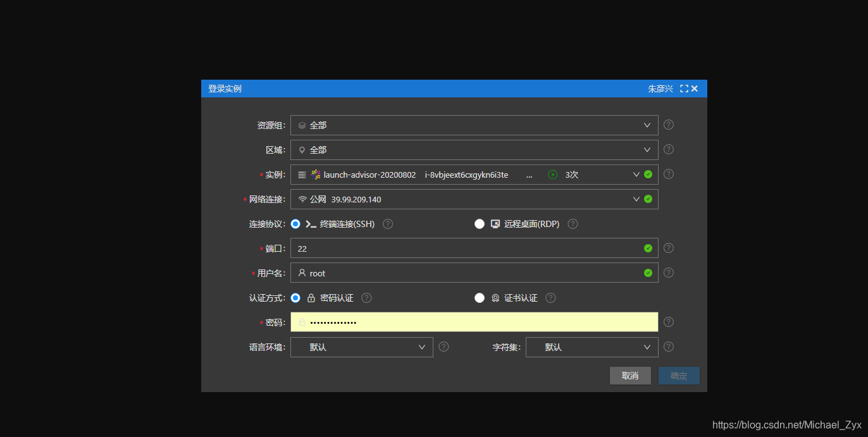Click user name 朱彦兴 in title bar
This screenshot has width=868, height=437.
click(660, 89)
